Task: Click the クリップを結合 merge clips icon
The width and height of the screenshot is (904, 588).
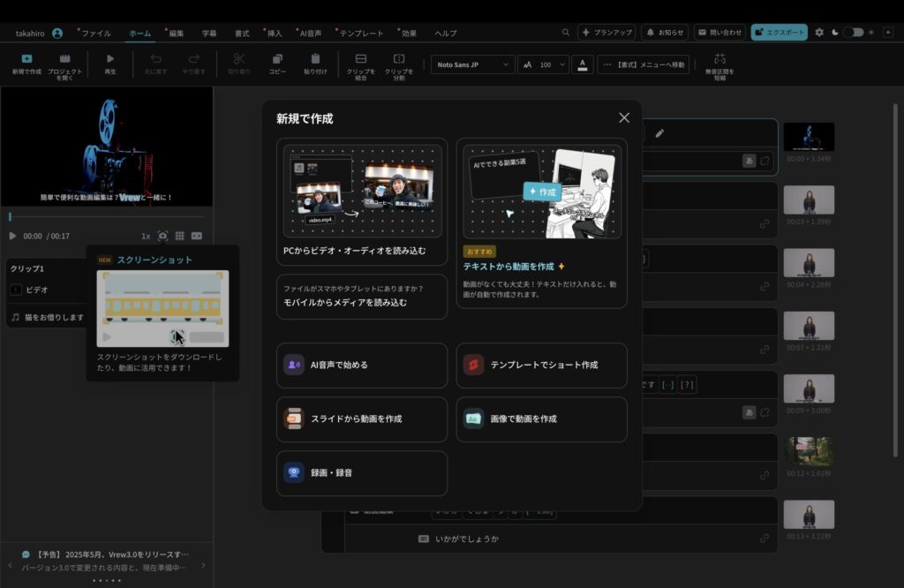Action: 361,59
